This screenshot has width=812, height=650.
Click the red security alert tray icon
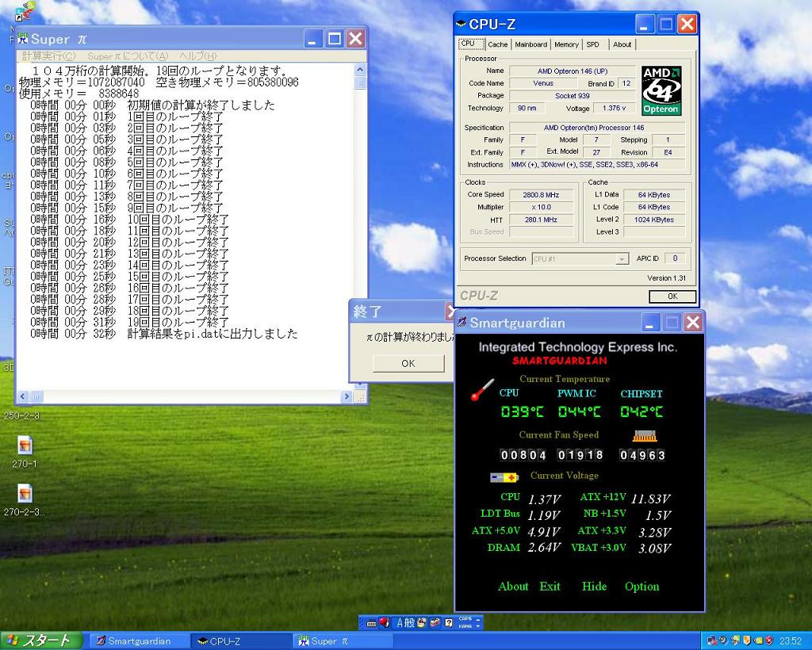coord(769,640)
